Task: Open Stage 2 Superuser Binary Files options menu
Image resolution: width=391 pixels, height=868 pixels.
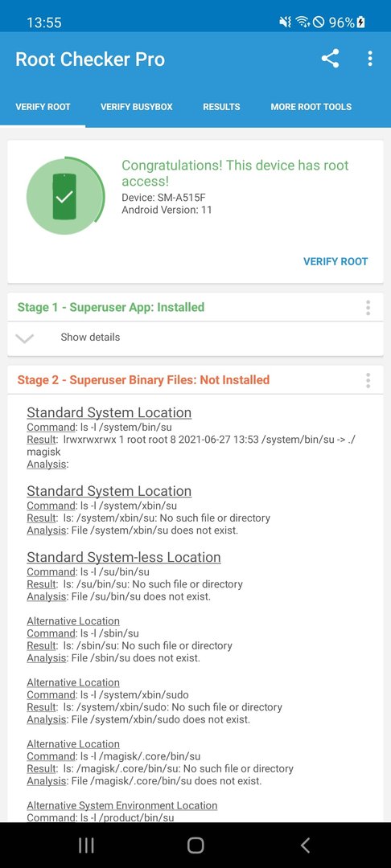Action: [368, 380]
